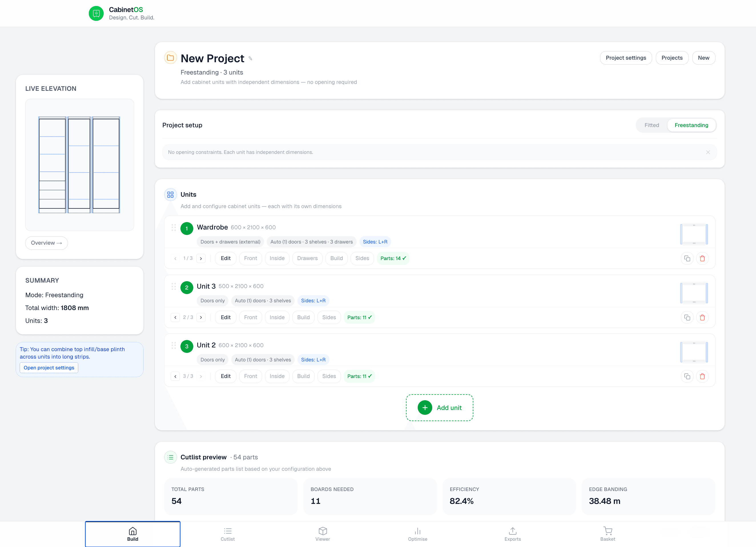The height and width of the screenshot is (547, 756).
Task: Duplicate Unit 2 with copy icon
Action: click(687, 376)
